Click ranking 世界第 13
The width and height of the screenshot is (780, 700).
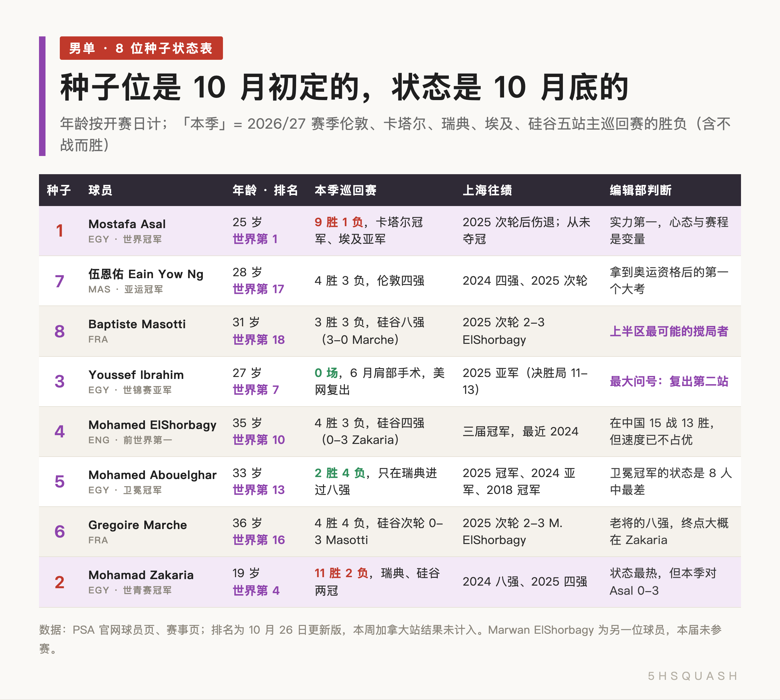[258, 490]
